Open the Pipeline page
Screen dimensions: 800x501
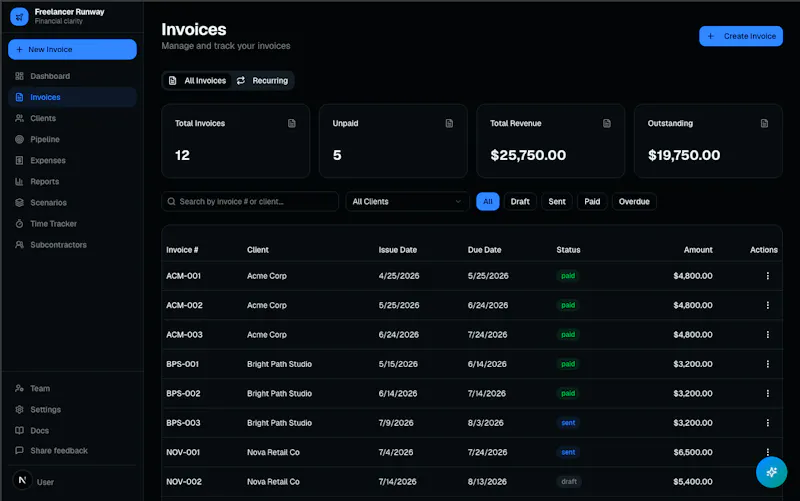pyautogui.click(x=72, y=139)
